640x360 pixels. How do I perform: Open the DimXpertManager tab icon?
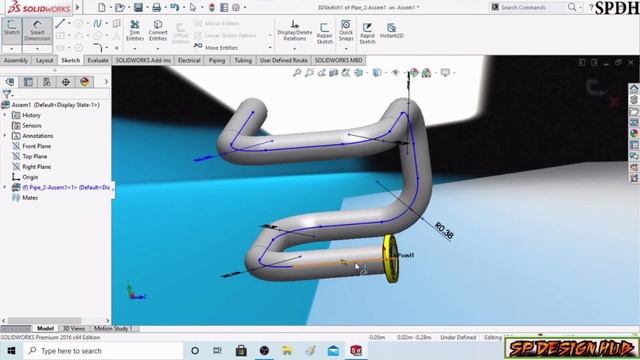[66, 82]
